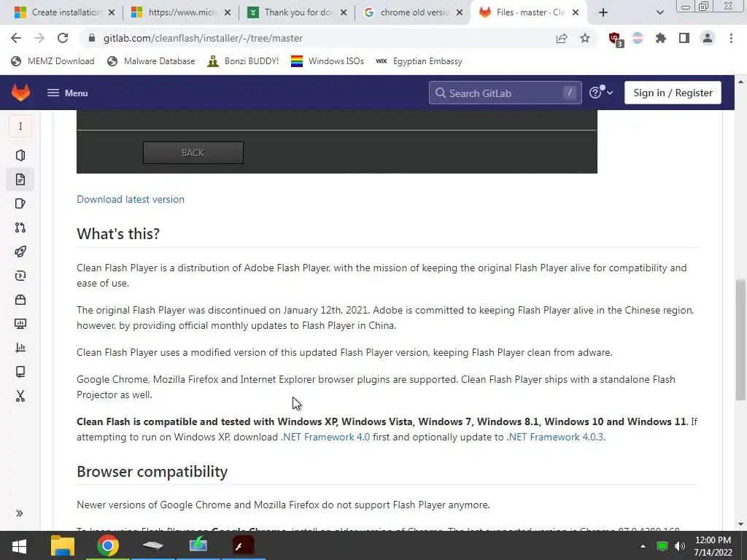Close the chrome old version tab
Viewport: 747px width, 560px height.
(460, 12)
